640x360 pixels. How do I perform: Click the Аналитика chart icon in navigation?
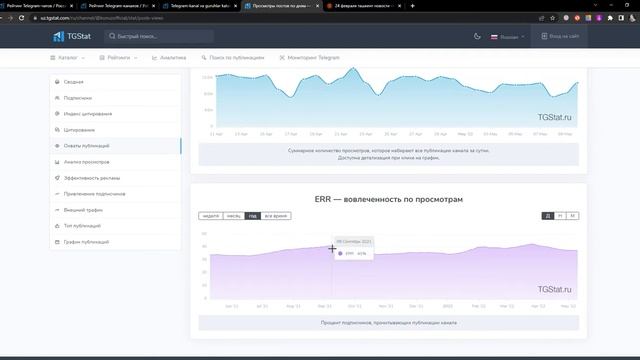[x=154, y=58]
